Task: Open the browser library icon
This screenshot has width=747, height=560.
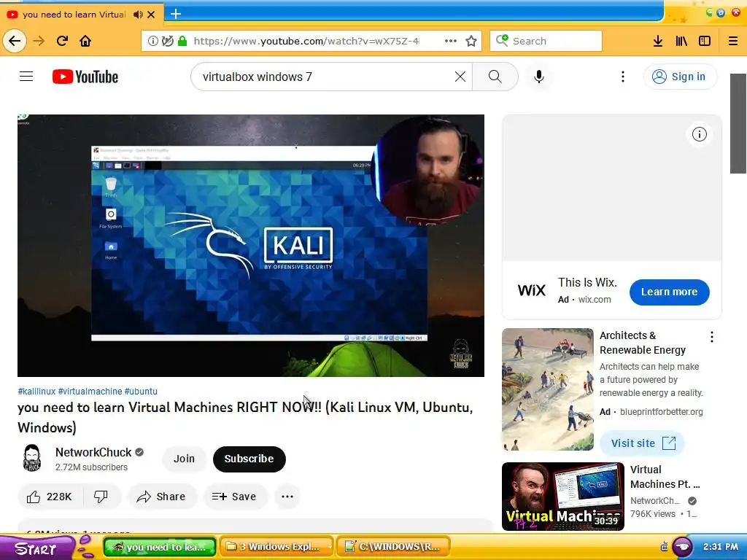Action: (681, 41)
